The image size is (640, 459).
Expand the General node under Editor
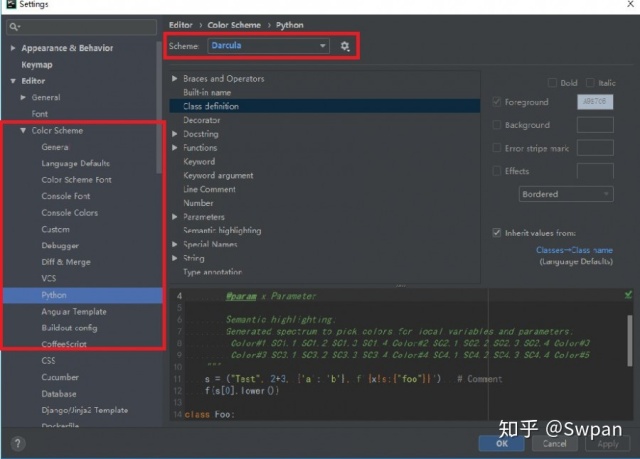click(23, 98)
